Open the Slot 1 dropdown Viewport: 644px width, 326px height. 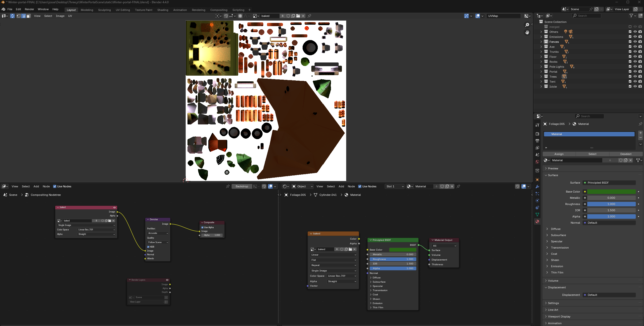click(x=395, y=186)
